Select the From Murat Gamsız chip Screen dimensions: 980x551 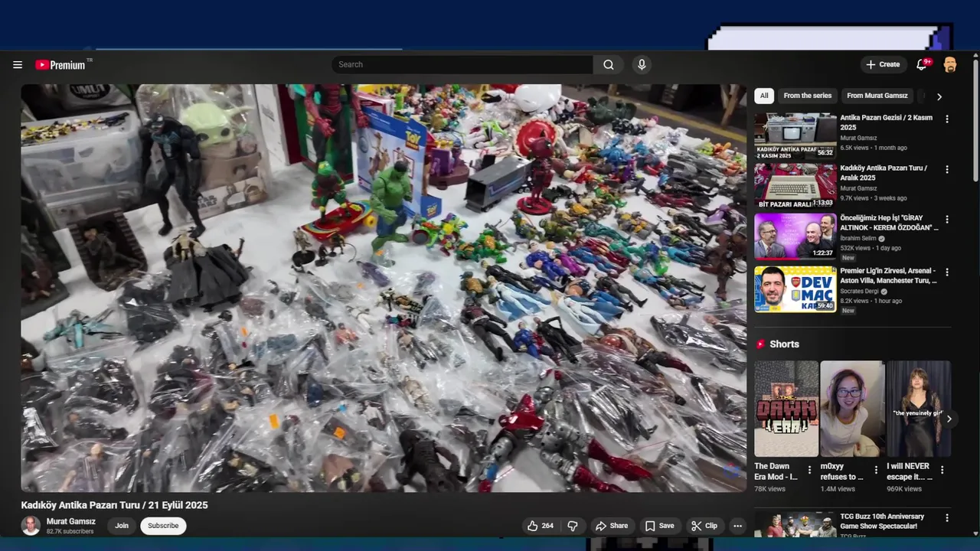pyautogui.click(x=877, y=96)
